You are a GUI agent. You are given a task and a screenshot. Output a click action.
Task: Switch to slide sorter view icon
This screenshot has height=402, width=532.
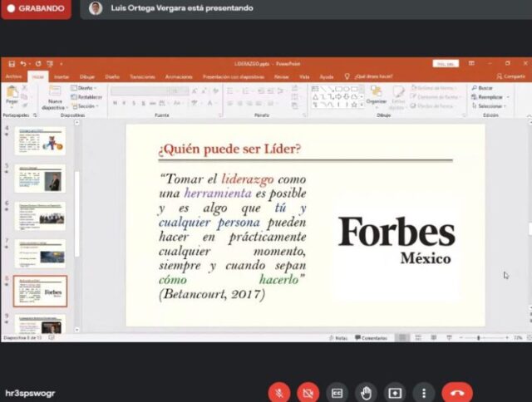[418, 337]
